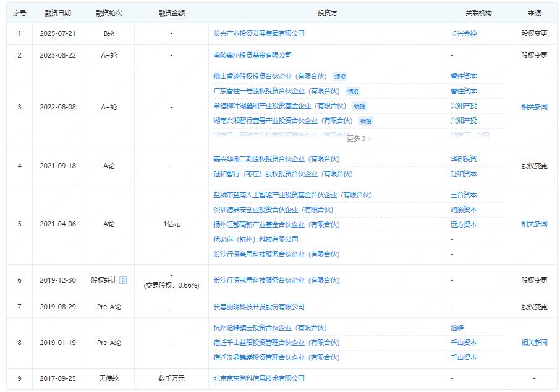Click the 领投 tag next to 湖南兴湘智行壹号产业投资合伙企业
Viewport: 560px width, 392px height.
pyautogui.click(x=366, y=121)
